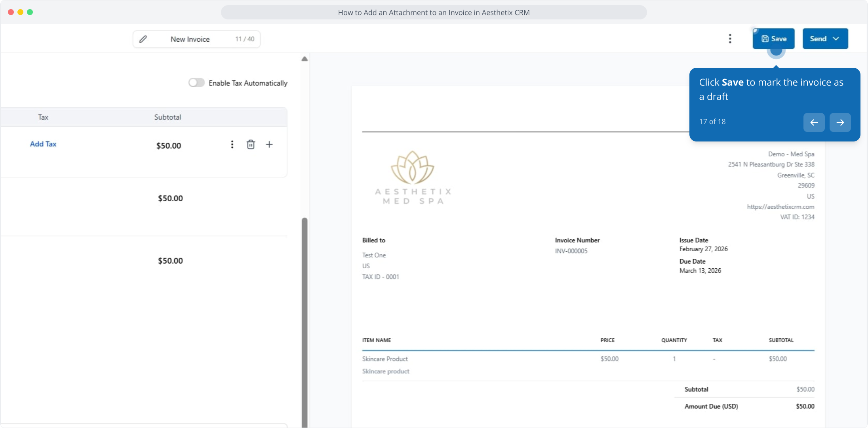Toggle Enable Tax Automatically switch
This screenshot has width=868, height=428.
click(196, 82)
